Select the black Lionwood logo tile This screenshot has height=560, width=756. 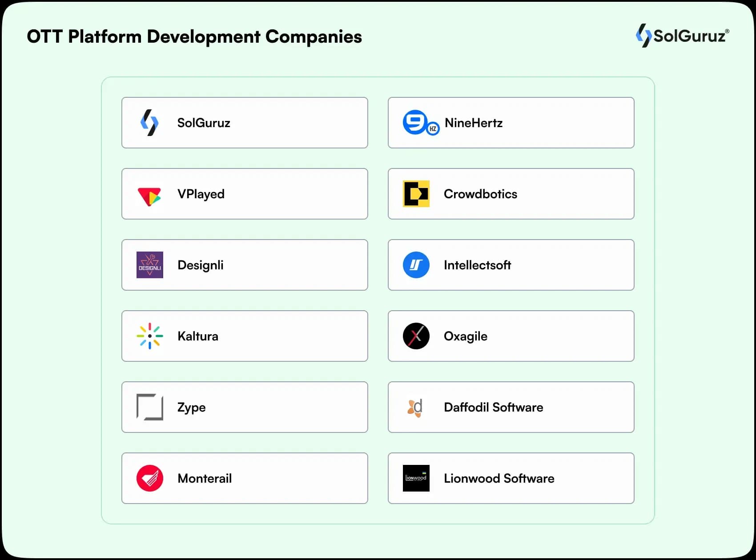(416, 478)
